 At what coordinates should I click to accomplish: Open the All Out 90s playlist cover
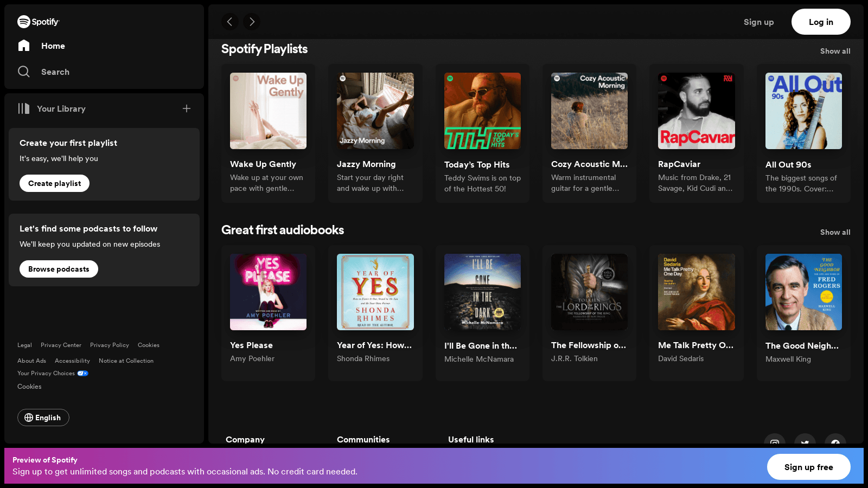[803, 111]
